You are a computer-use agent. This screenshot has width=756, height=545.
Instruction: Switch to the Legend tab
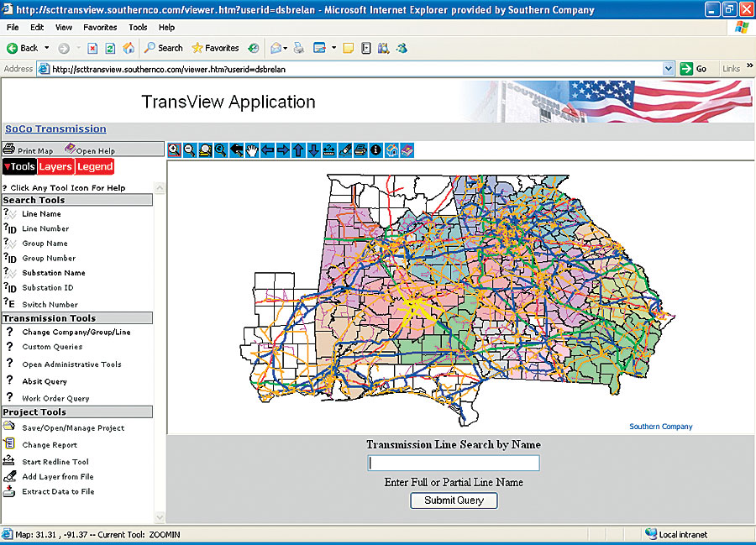[x=95, y=167]
